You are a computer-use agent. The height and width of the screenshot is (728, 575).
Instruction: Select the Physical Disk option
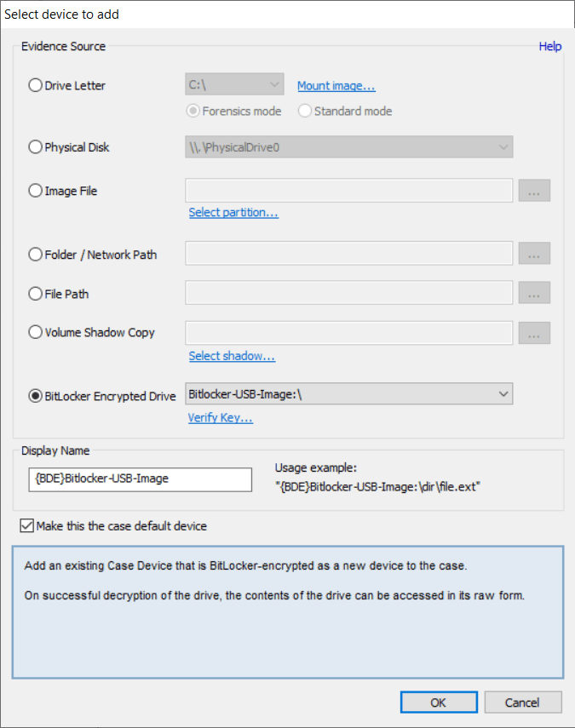click(x=35, y=147)
